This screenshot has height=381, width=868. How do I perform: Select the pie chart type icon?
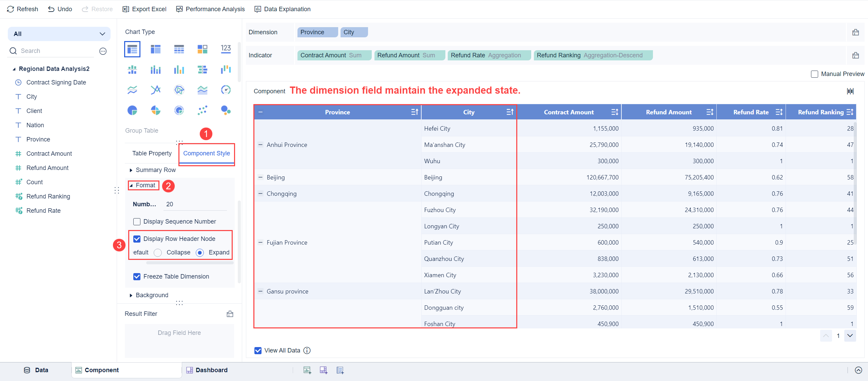click(x=132, y=110)
